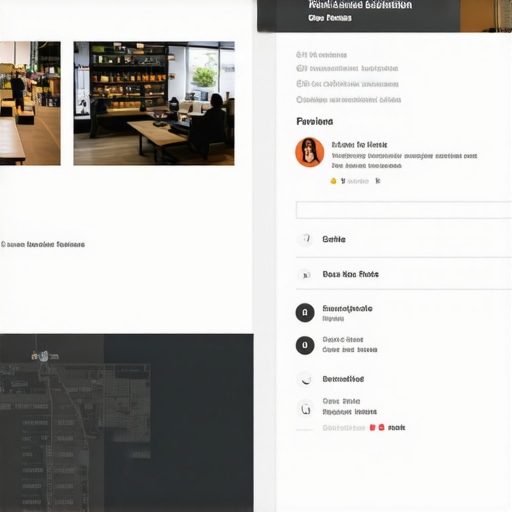512x512 pixels.
Task: Click the first red square icon in the last row
Action: point(373,427)
